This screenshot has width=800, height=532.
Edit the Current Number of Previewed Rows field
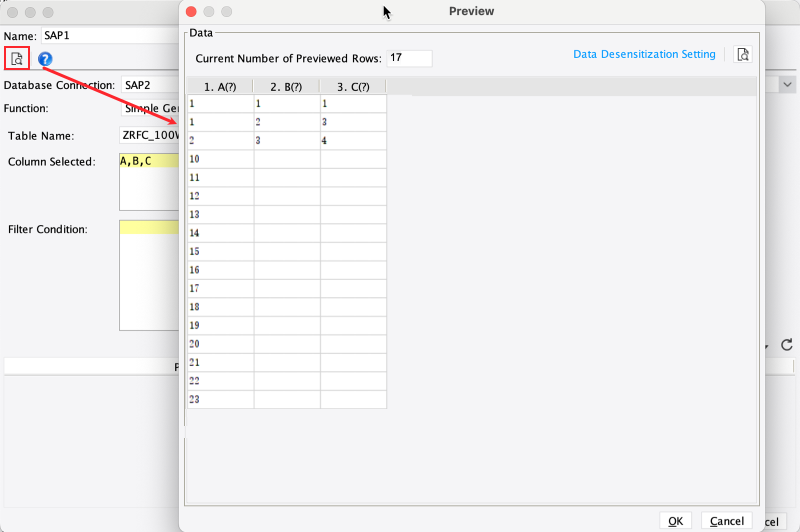coord(409,58)
